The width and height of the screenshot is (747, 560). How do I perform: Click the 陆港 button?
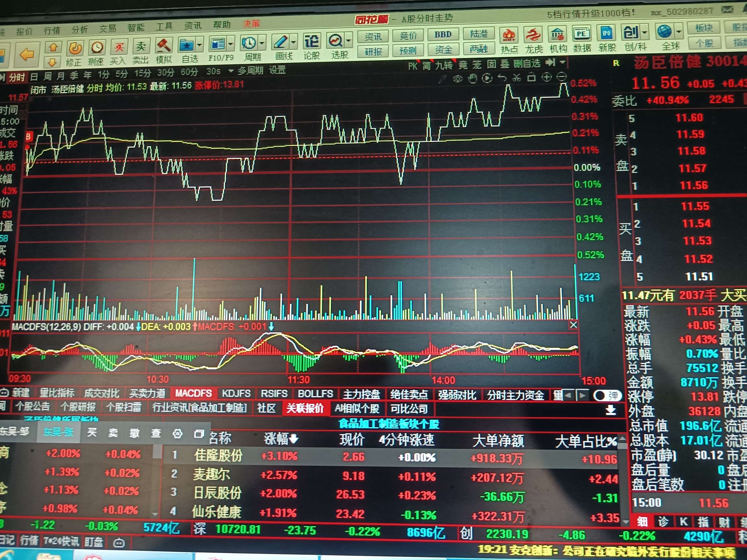point(479,34)
